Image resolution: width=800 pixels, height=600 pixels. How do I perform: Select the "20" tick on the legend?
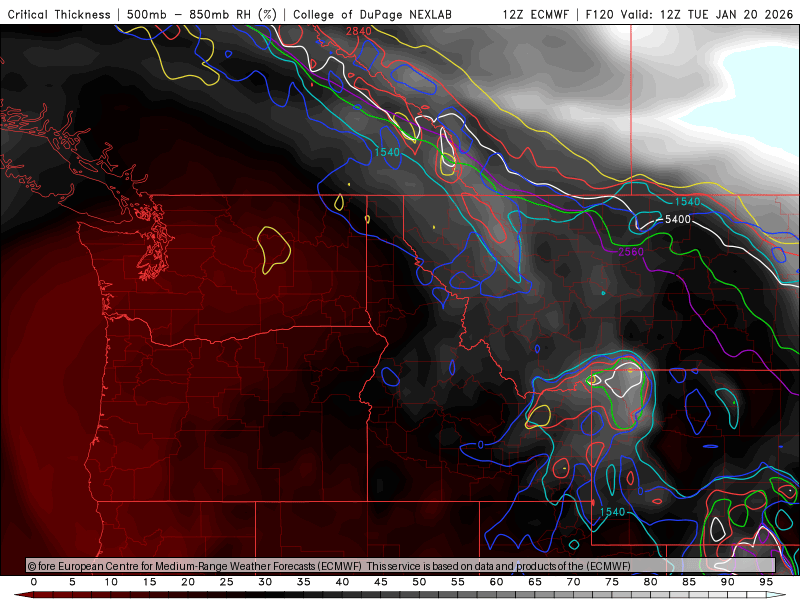pyautogui.click(x=188, y=582)
